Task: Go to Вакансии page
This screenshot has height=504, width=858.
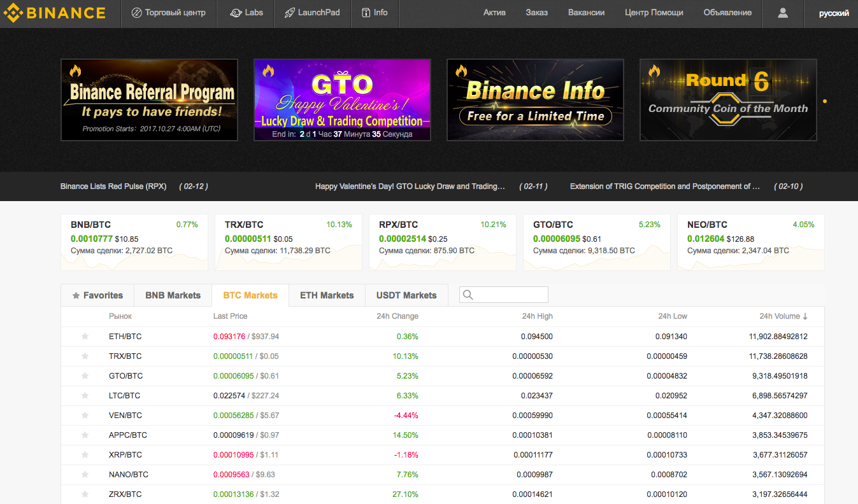Action: tap(586, 13)
